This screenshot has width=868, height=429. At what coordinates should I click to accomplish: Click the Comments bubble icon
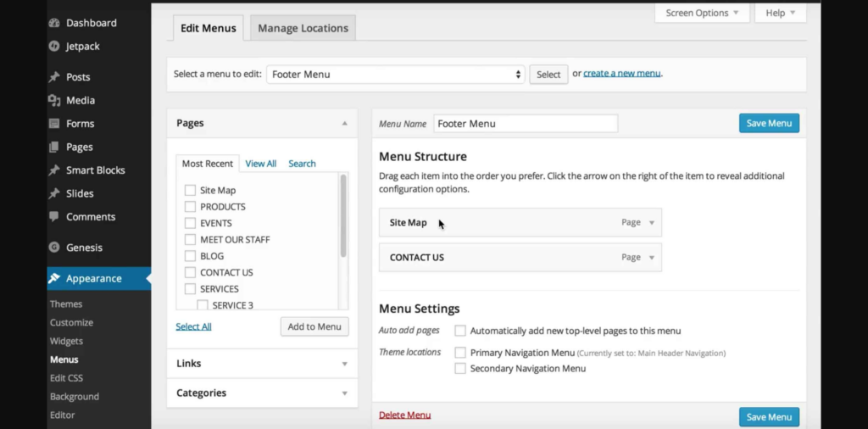[x=54, y=217]
